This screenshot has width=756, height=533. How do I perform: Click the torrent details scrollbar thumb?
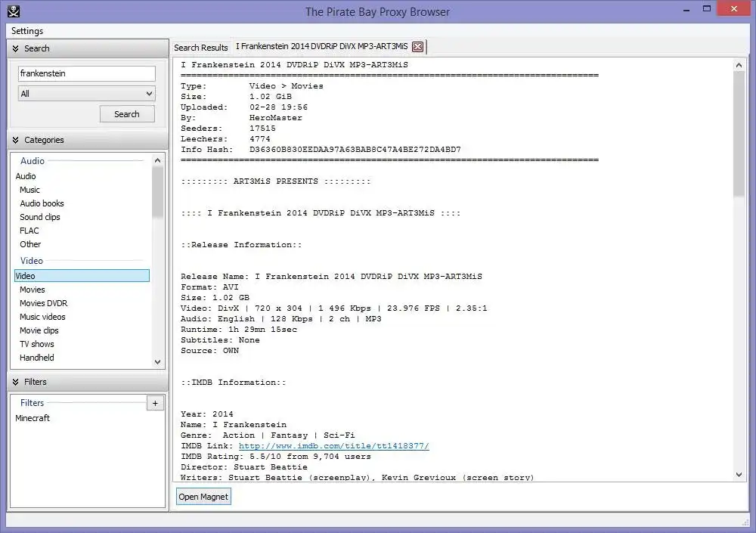[739, 134]
